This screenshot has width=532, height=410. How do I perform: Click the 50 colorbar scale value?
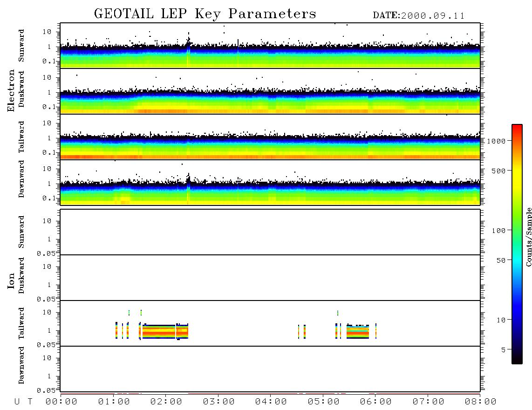[x=501, y=260]
